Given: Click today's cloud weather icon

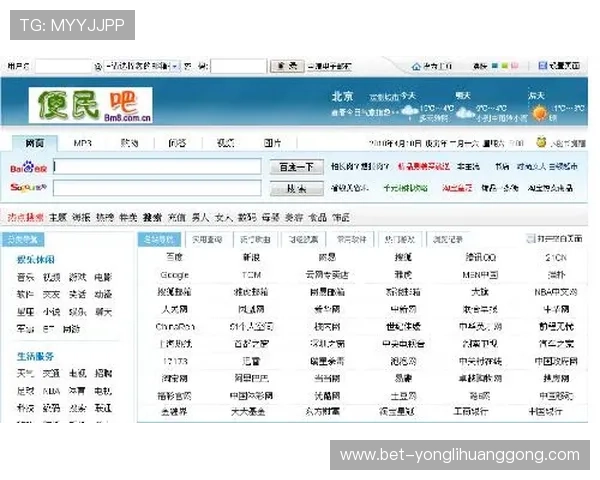Looking at the screenshot, I should (410, 112).
